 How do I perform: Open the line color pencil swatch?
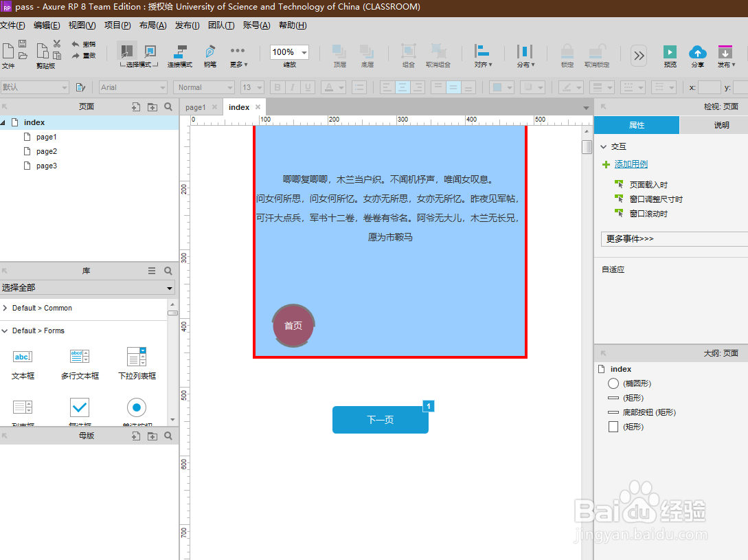(x=571, y=87)
